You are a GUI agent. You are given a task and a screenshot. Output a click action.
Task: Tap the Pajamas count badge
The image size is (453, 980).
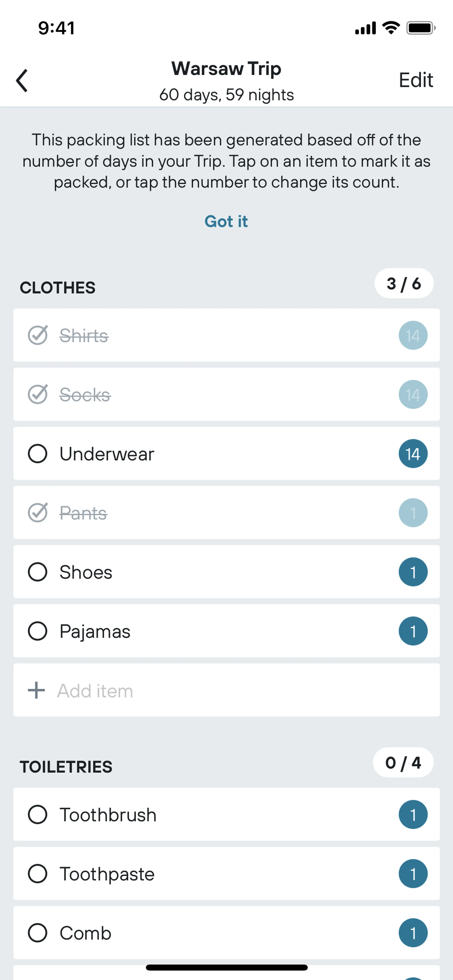[x=413, y=631]
